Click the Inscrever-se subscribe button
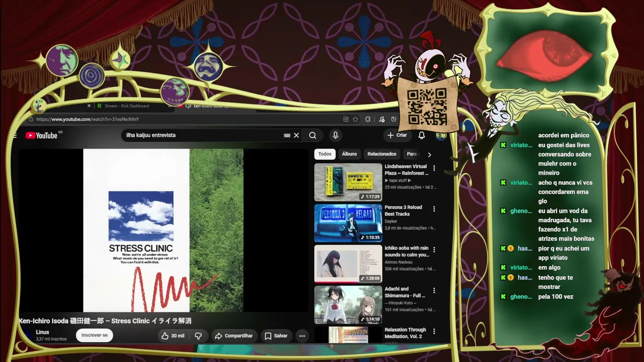This screenshot has height=362, width=644. (95, 335)
